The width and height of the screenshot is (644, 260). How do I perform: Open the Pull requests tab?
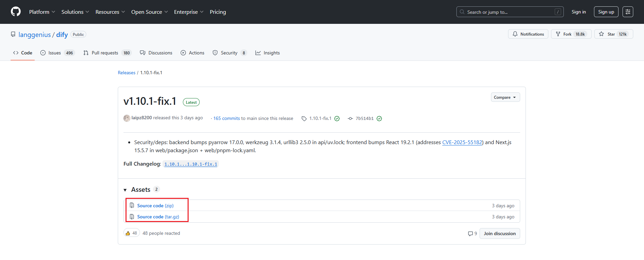coord(107,53)
